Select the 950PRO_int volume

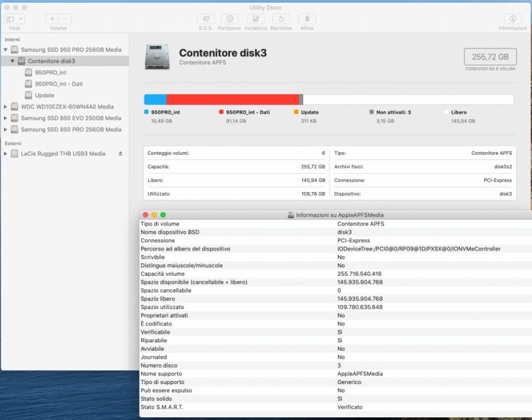coord(51,72)
